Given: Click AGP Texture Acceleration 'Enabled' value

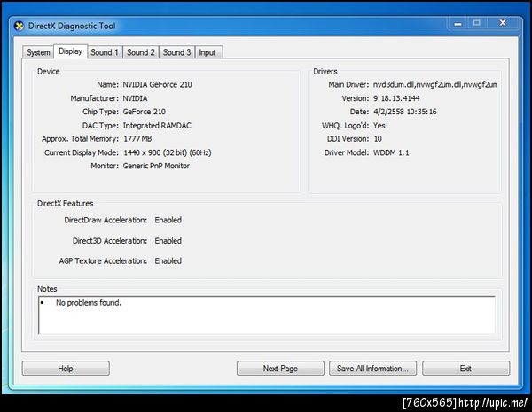Looking at the screenshot, I should click(x=168, y=260).
